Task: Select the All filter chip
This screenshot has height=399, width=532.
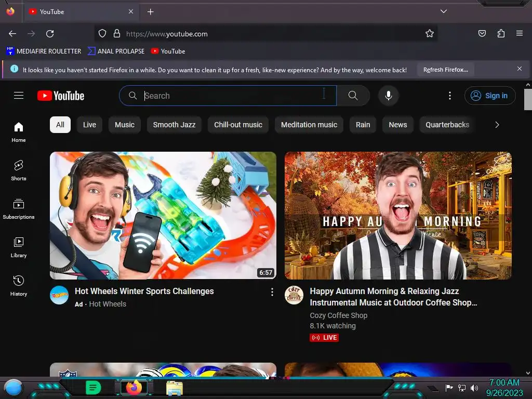Action: point(60,125)
